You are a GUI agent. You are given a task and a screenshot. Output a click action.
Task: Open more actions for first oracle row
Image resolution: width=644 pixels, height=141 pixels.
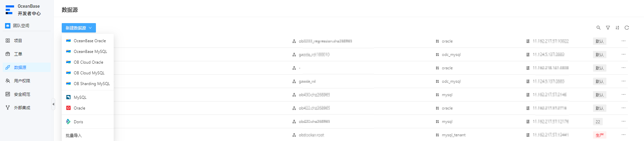623,41
